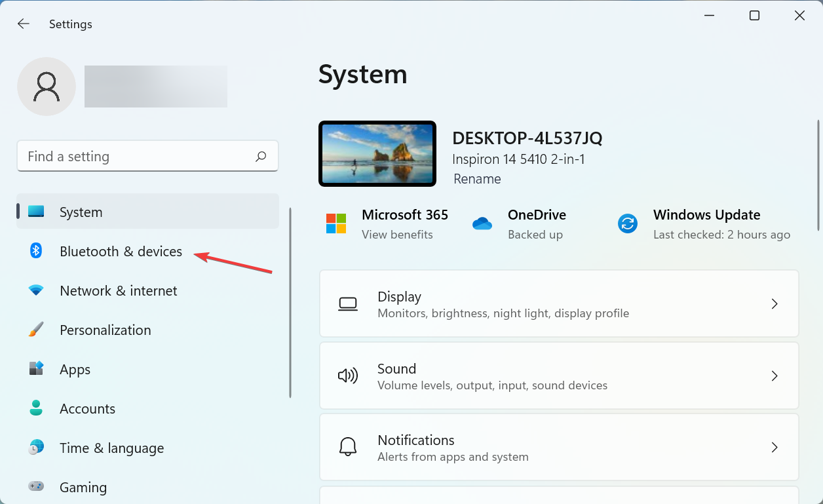Click the Microsoft 365 logo icon
Viewport: 823px width, 504px height.
[x=336, y=223]
